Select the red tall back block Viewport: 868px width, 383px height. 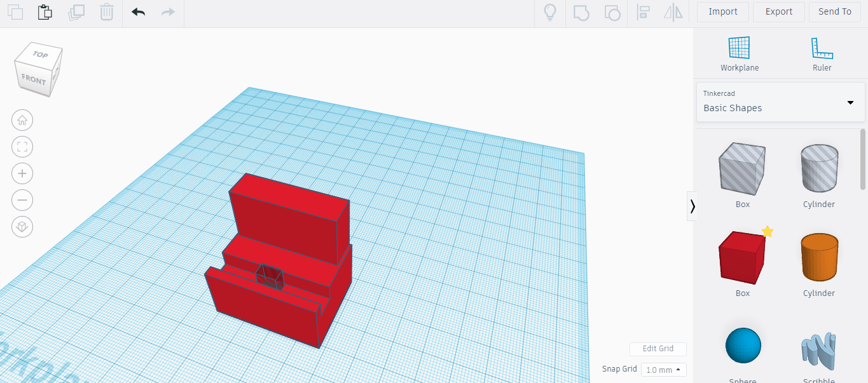pyautogui.click(x=289, y=219)
